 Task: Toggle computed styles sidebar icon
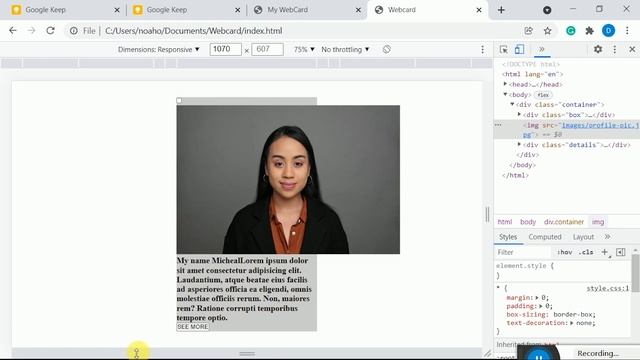621,252
